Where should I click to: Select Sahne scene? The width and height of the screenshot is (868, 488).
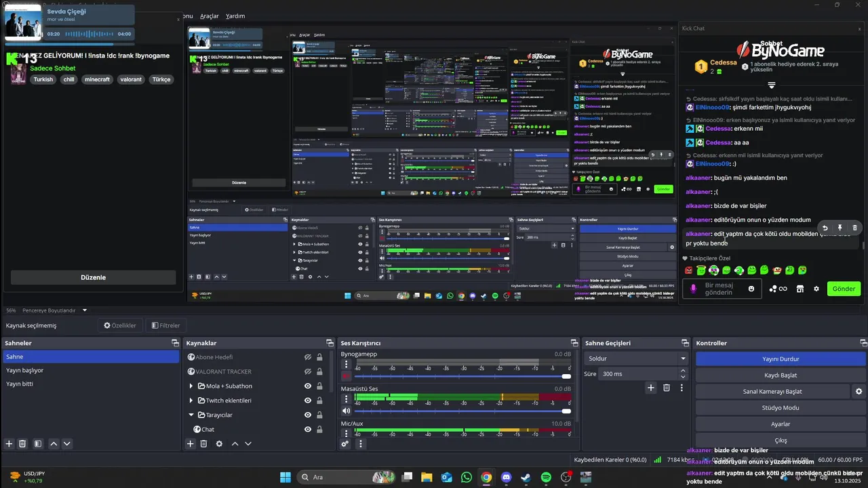click(x=90, y=357)
